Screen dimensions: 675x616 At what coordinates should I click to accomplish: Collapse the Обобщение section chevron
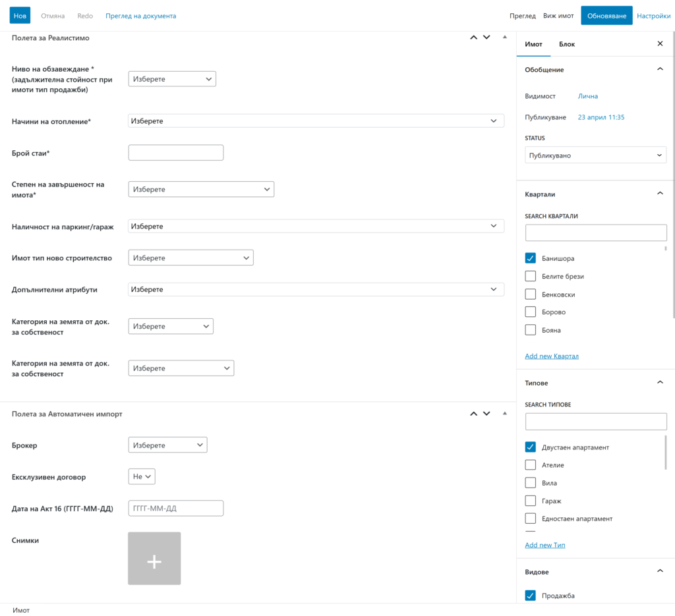pos(660,69)
